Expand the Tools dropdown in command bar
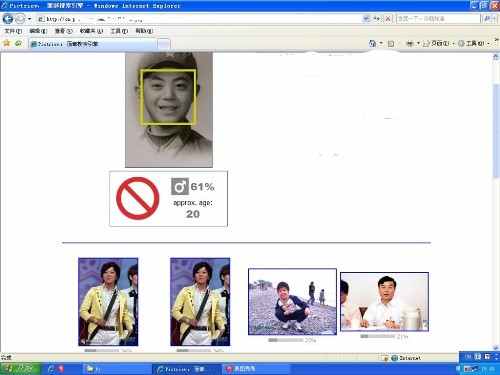The height and width of the screenshot is (375, 500). click(x=473, y=44)
